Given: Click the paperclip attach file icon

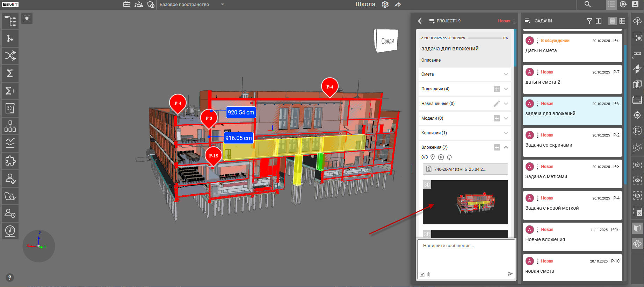Looking at the screenshot, I should point(429,275).
